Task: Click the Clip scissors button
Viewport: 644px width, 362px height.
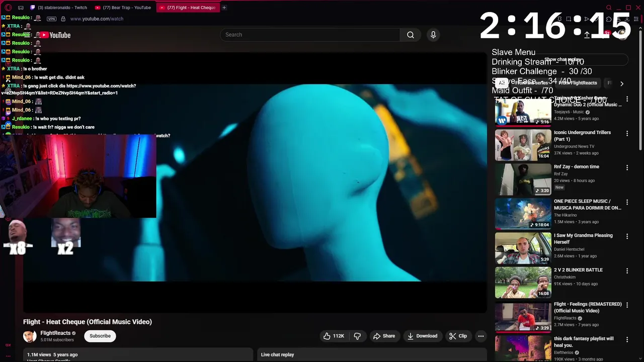Action: pyautogui.click(x=458, y=336)
